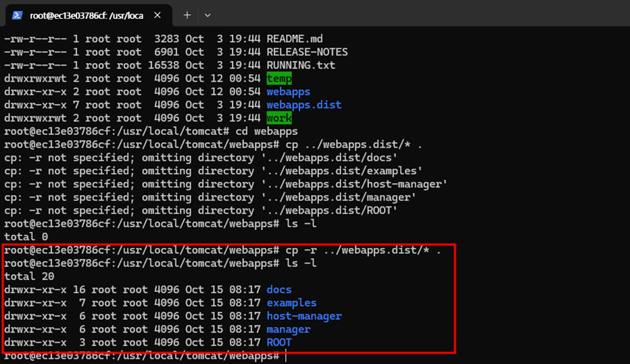This screenshot has width=630, height=364.
Task: Click the RELEASE-NOTES file name
Action: (307, 52)
